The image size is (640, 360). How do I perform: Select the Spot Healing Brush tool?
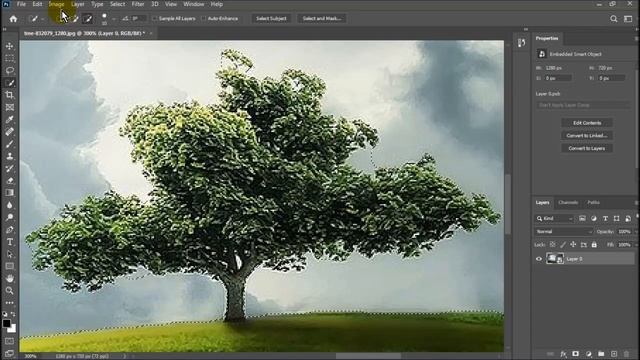point(9,132)
